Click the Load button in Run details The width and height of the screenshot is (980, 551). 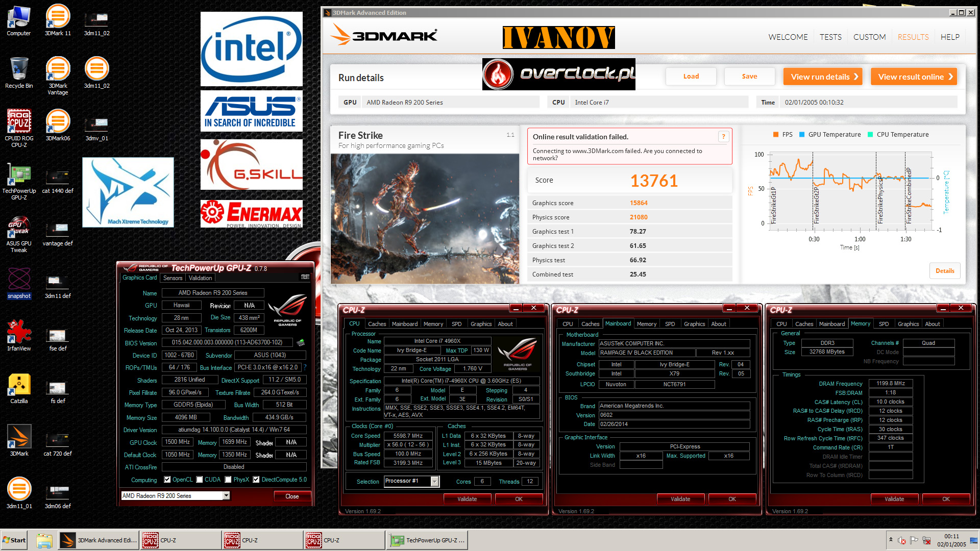pyautogui.click(x=691, y=77)
